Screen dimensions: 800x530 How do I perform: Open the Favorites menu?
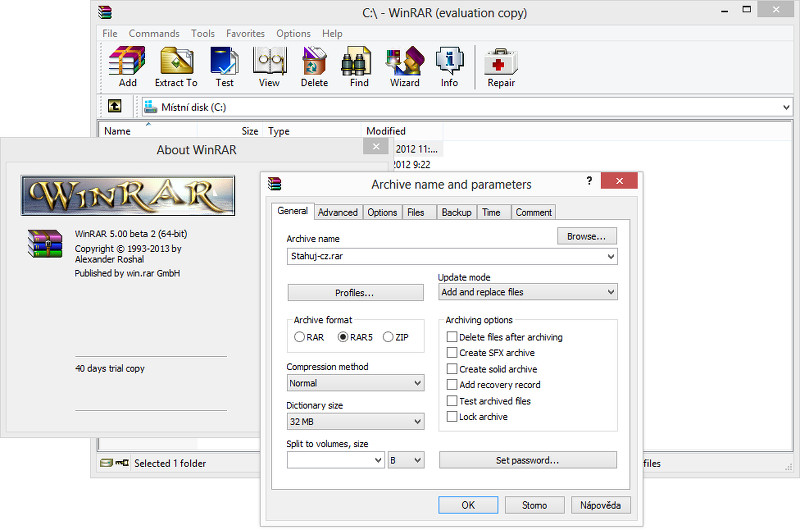[245, 33]
